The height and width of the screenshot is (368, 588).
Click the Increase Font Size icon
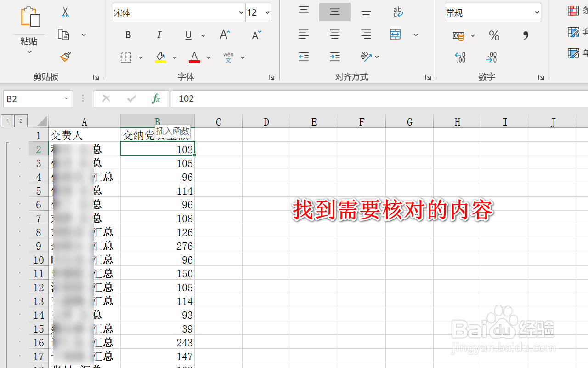[224, 34]
